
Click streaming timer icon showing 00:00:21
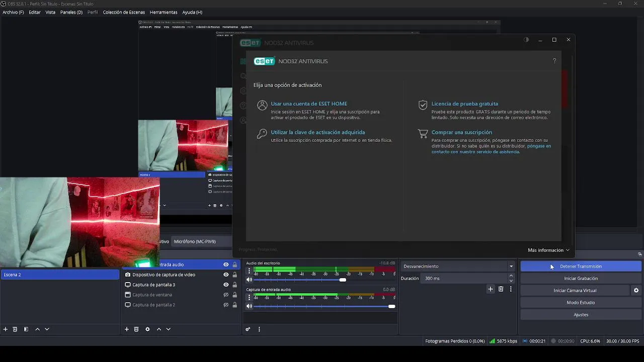(525, 341)
